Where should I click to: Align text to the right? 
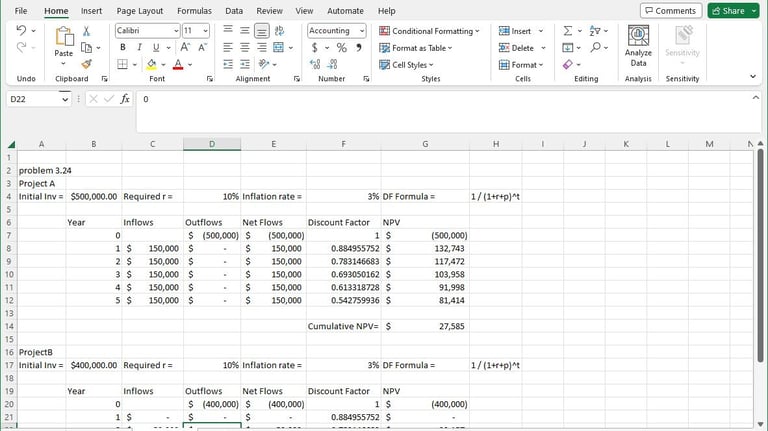tap(262, 48)
